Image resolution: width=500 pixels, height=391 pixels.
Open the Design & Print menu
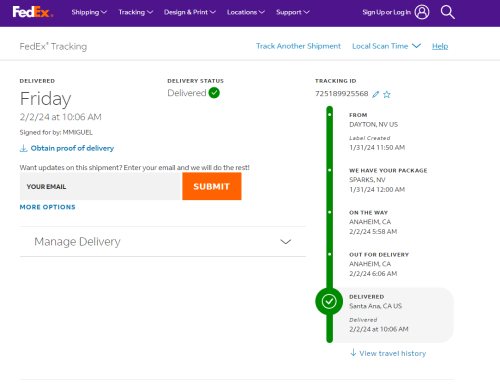(190, 12)
